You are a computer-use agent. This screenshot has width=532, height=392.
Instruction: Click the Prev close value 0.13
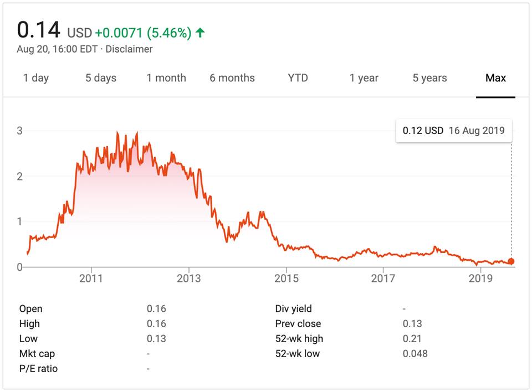412,323
